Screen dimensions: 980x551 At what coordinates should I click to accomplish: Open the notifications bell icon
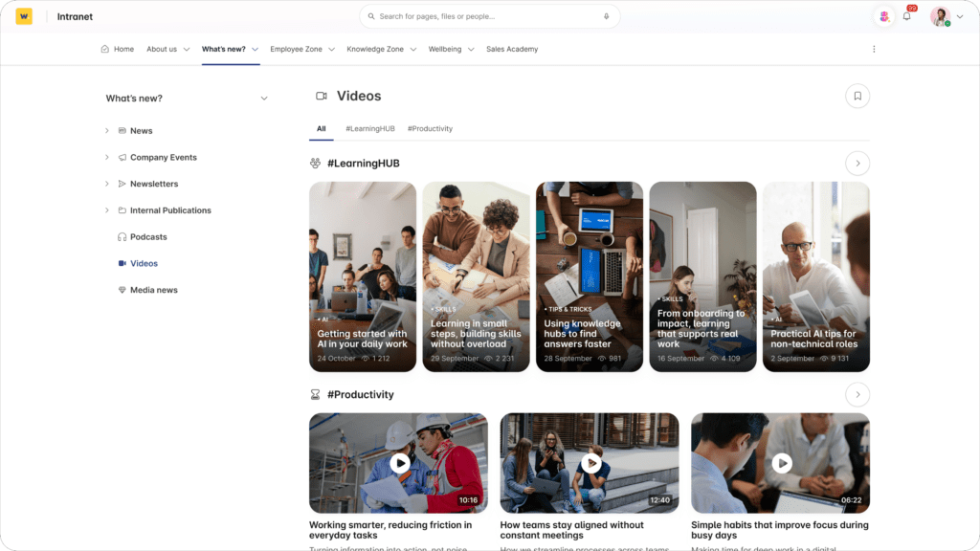click(906, 16)
